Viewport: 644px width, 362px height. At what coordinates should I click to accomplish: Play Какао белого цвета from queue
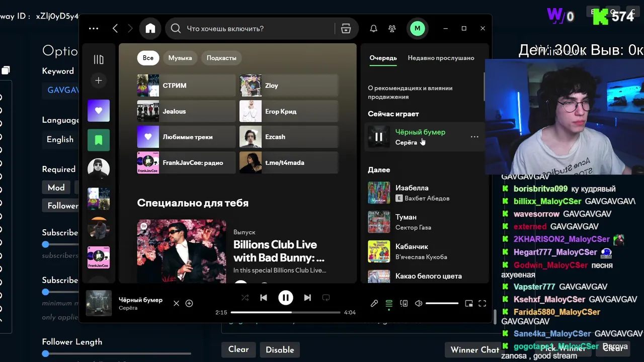[x=425, y=276]
